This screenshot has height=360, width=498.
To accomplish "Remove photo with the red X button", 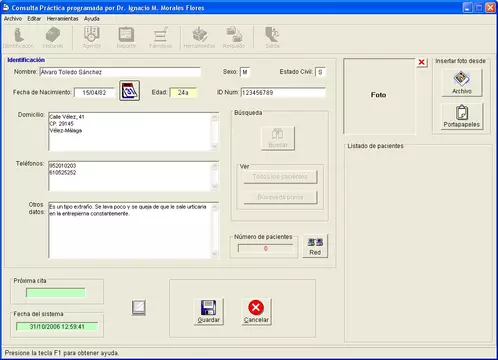I will [x=422, y=62].
